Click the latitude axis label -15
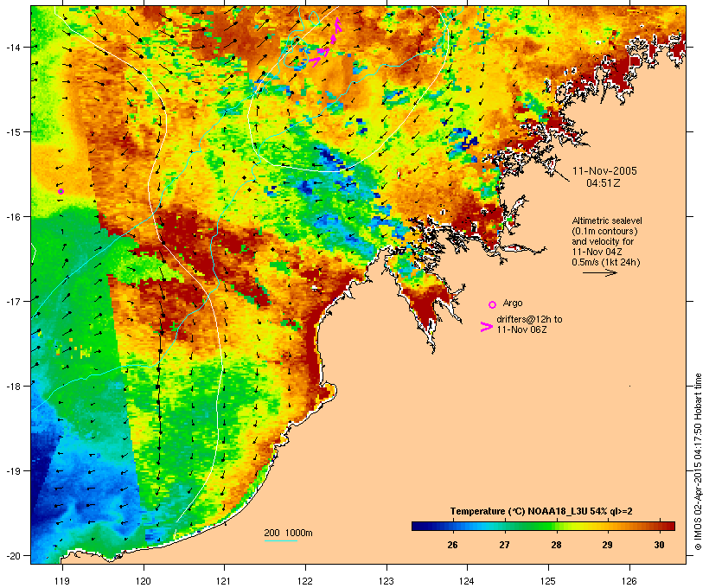Screen dimensions: 709x588 (12, 132)
